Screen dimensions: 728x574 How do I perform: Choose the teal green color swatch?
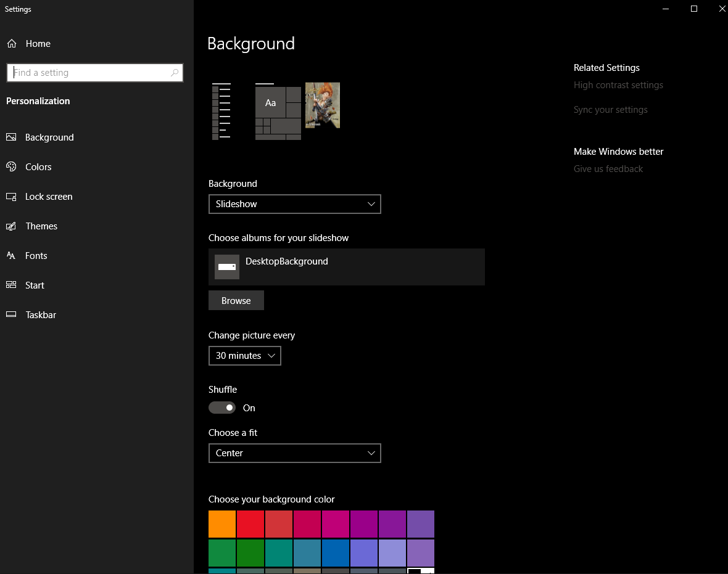pos(279,552)
